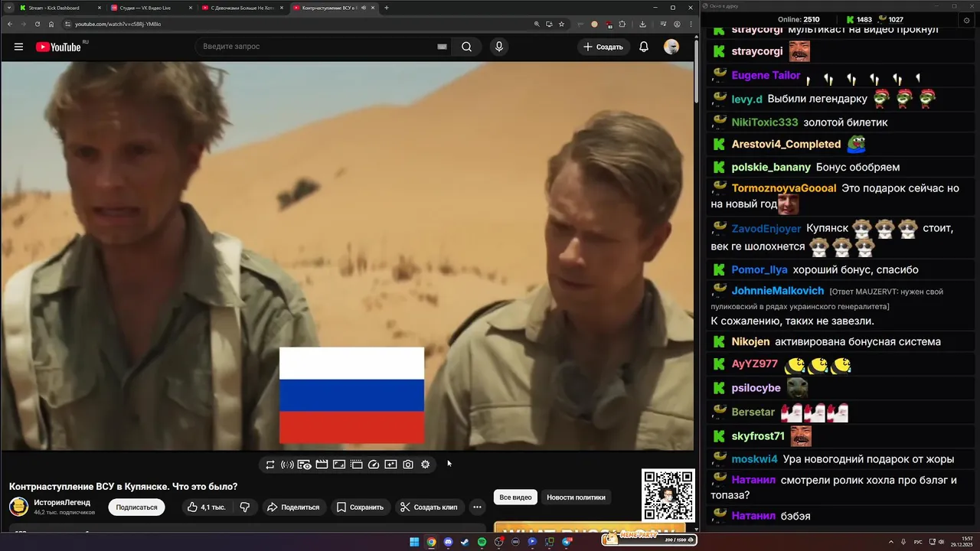The height and width of the screenshot is (551, 980).
Task: Go back in browser
Action: click(10, 24)
